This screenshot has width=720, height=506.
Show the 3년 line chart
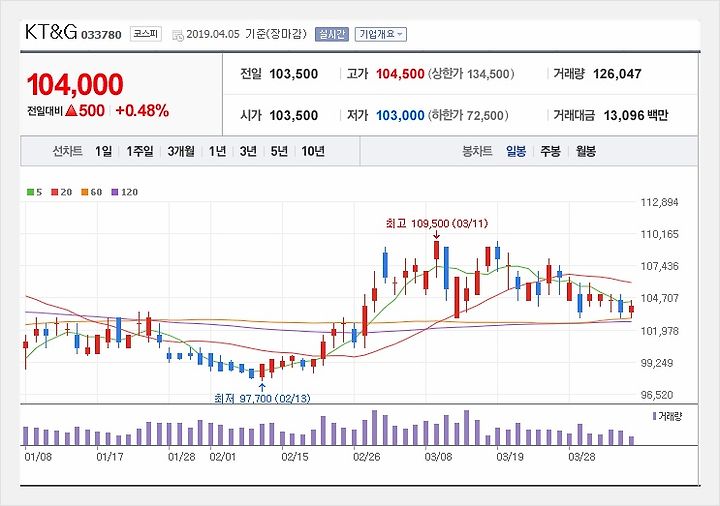point(248,151)
